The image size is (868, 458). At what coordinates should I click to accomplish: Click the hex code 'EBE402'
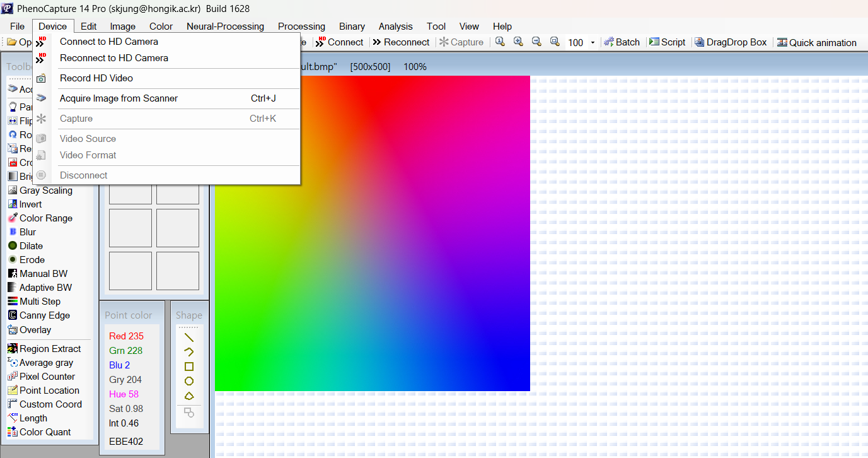[x=126, y=442]
